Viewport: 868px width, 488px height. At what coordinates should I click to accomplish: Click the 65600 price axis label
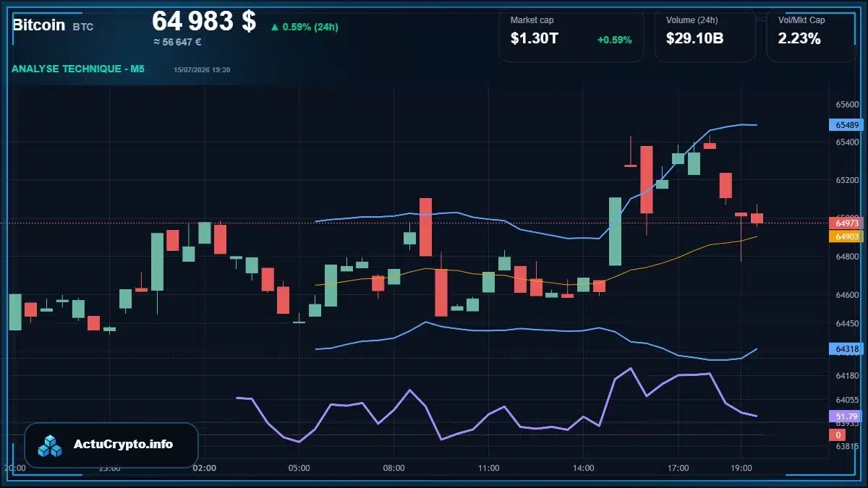(847, 104)
